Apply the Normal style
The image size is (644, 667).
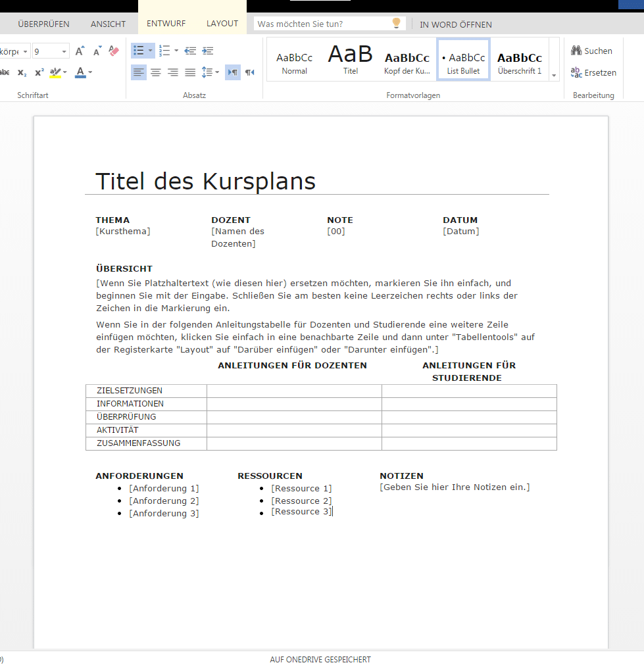[x=294, y=60]
